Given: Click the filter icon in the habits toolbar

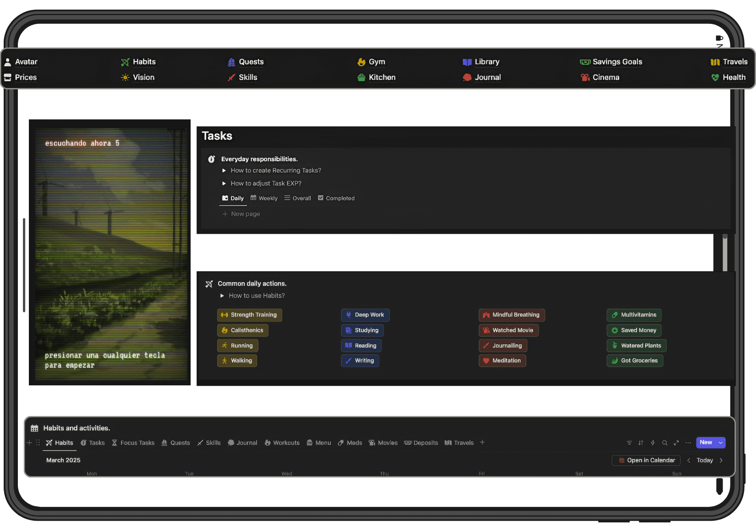Looking at the screenshot, I should tap(630, 443).
